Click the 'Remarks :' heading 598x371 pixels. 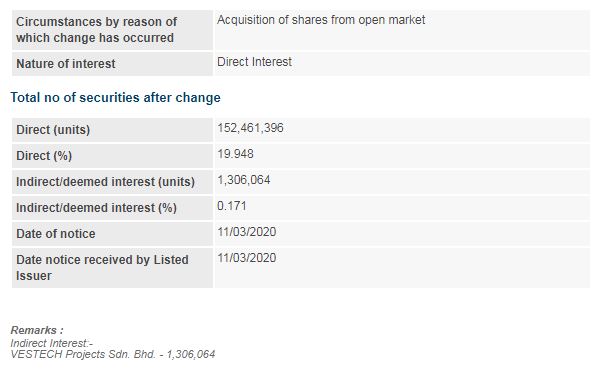pyautogui.click(x=37, y=330)
